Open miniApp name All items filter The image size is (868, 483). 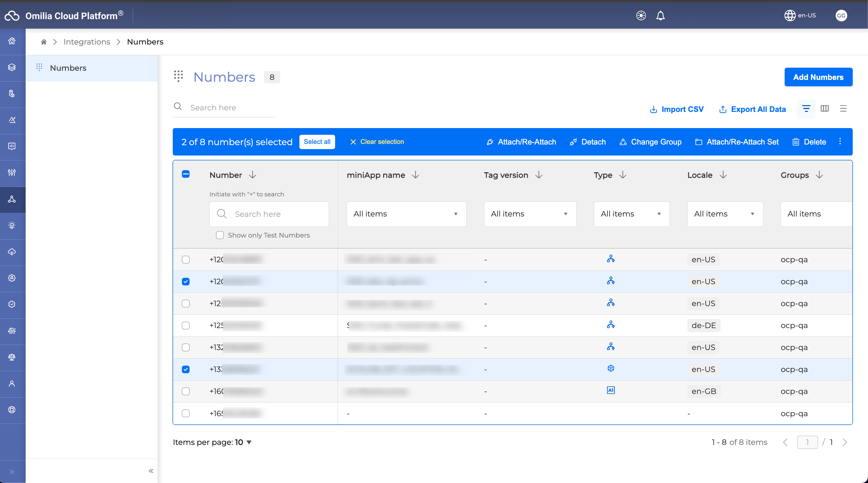[x=406, y=214]
